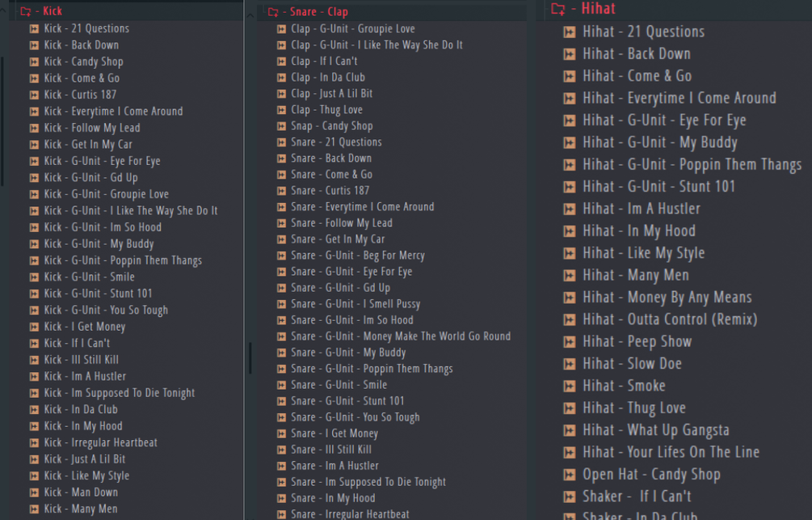Viewport: 812px width, 520px height.
Task: Click the sample icon beside Snare - G-Unit - Smile
Action: pyautogui.click(x=282, y=385)
